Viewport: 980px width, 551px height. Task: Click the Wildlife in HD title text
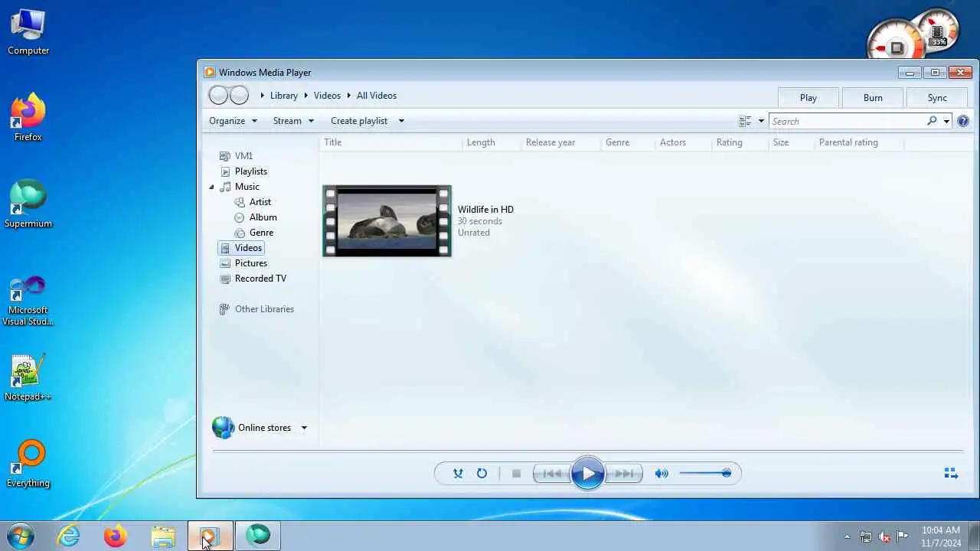485,210
